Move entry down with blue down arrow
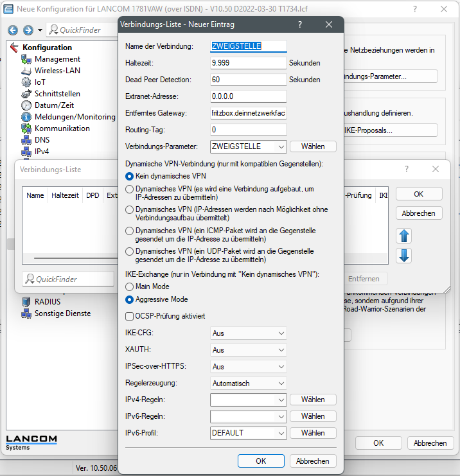 (x=404, y=255)
